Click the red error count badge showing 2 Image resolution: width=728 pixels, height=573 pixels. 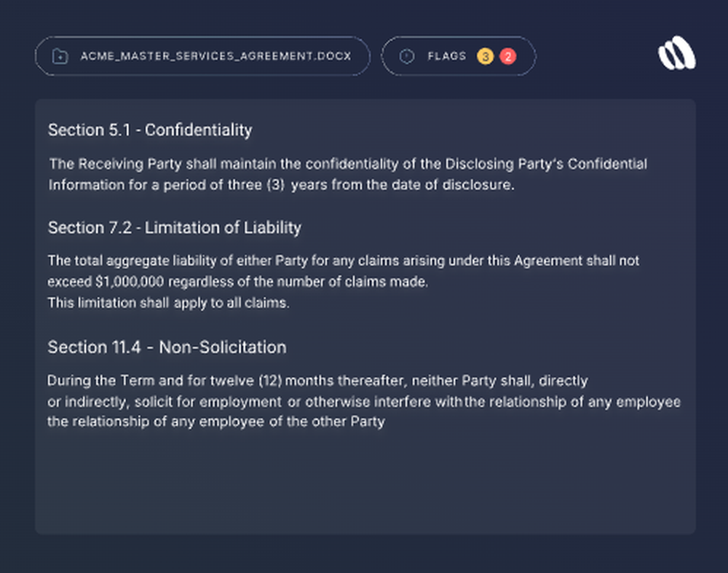(x=507, y=56)
